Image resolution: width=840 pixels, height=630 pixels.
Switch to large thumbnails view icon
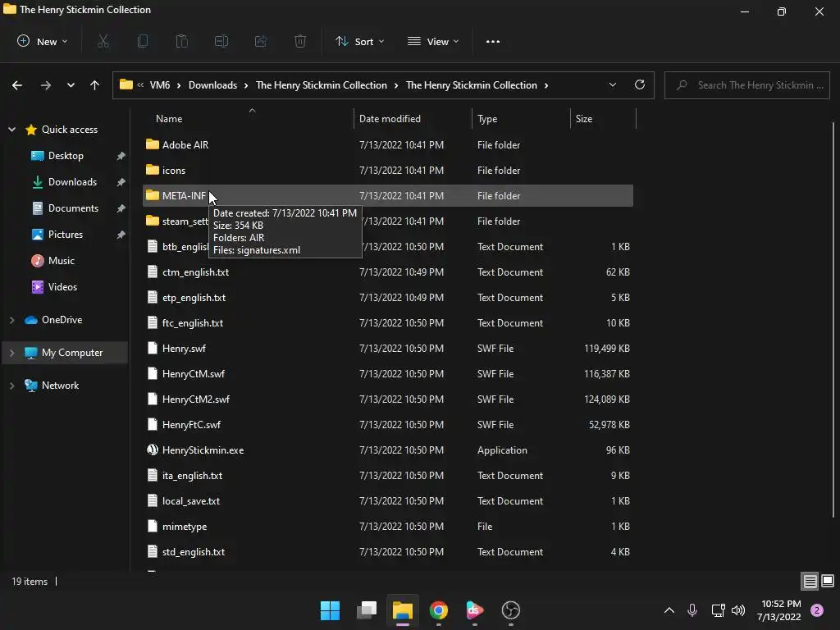[828, 581]
